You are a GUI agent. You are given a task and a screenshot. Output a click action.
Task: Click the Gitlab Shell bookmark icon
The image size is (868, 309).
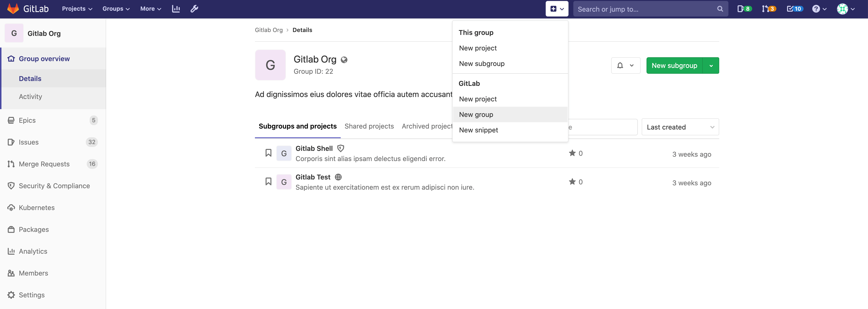click(268, 153)
